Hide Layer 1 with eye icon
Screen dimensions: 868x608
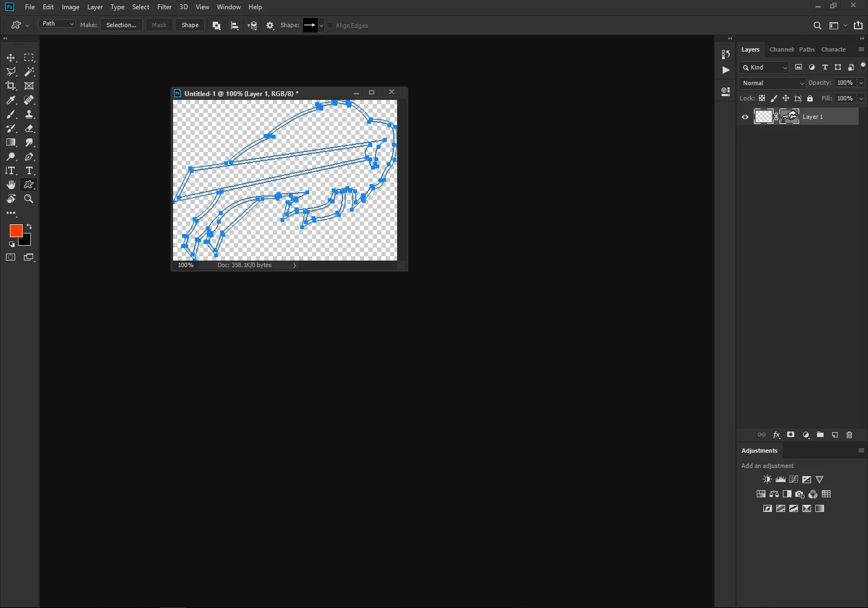(x=745, y=117)
